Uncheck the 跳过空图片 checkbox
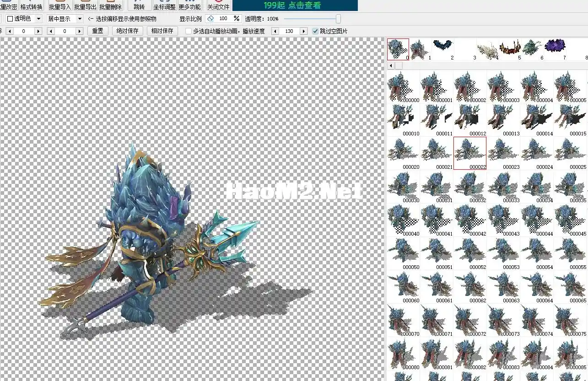 coord(315,31)
